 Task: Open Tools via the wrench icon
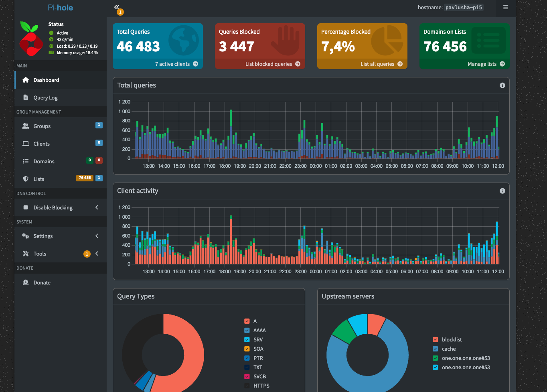tap(26, 254)
